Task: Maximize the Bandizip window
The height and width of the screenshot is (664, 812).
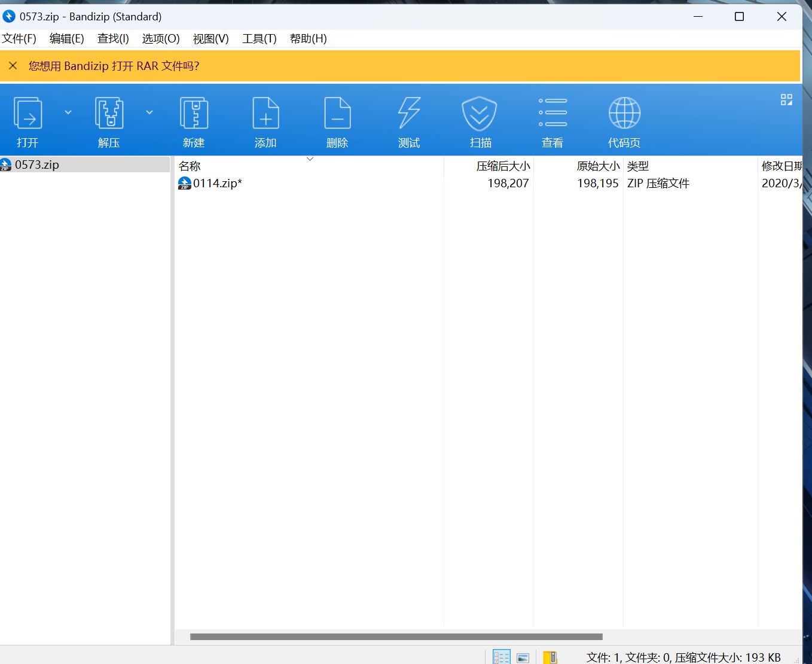Action: [x=739, y=16]
